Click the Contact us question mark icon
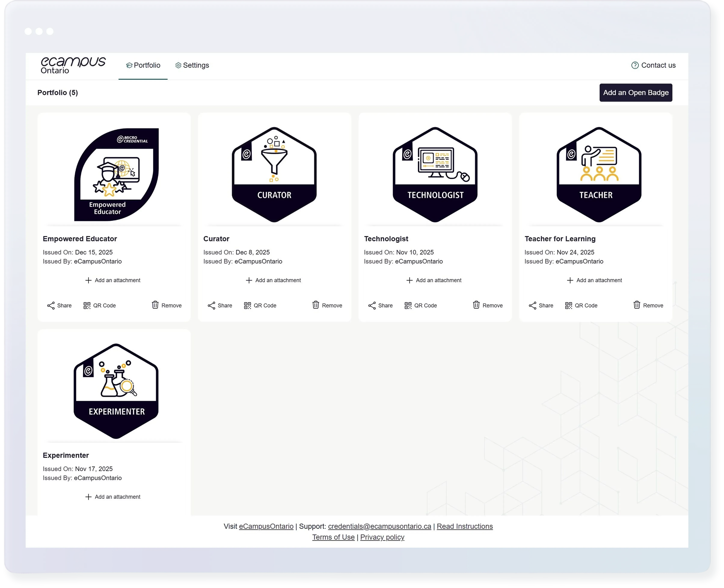724x588 pixels. (635, 65)
